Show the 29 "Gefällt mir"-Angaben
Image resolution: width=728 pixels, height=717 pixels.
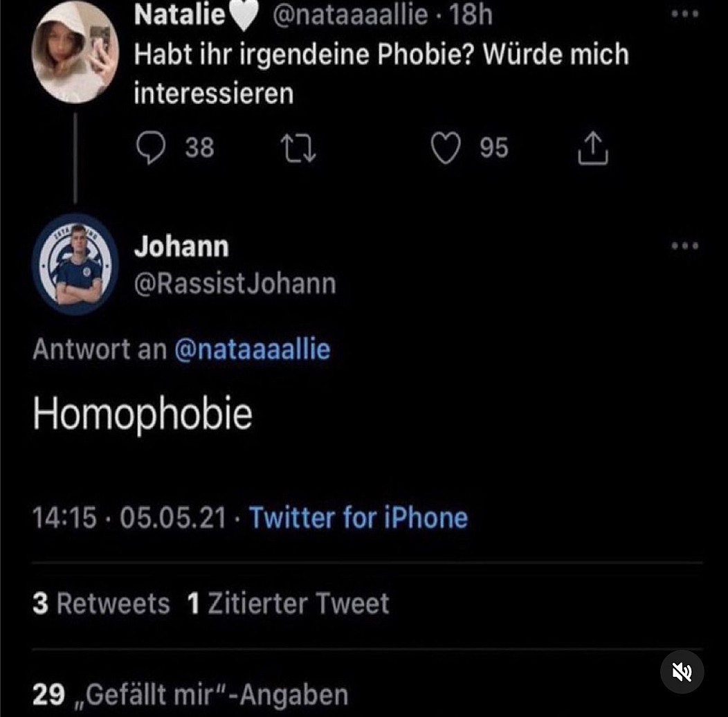tap(190, 693)
